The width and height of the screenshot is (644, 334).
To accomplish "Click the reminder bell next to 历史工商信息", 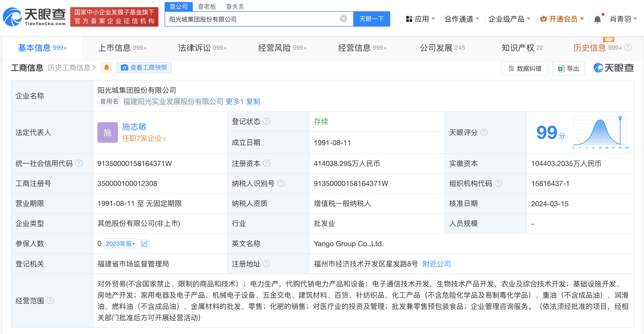I will (x=107, y=67).
